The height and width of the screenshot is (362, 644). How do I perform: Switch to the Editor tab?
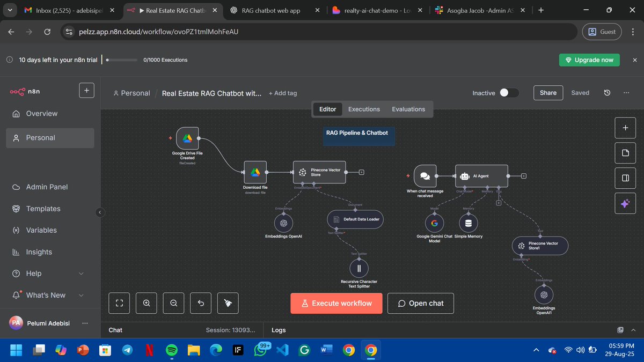(x=327, y=109)
